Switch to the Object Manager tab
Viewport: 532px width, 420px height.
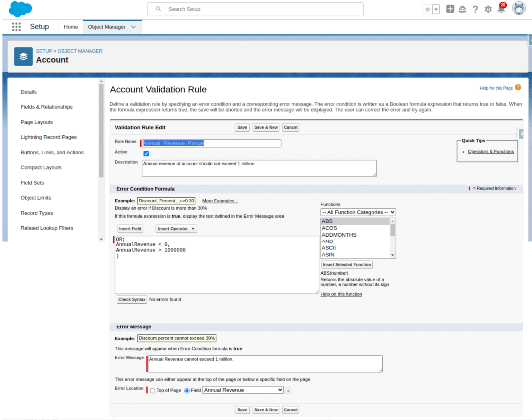[x=107, y=27]
